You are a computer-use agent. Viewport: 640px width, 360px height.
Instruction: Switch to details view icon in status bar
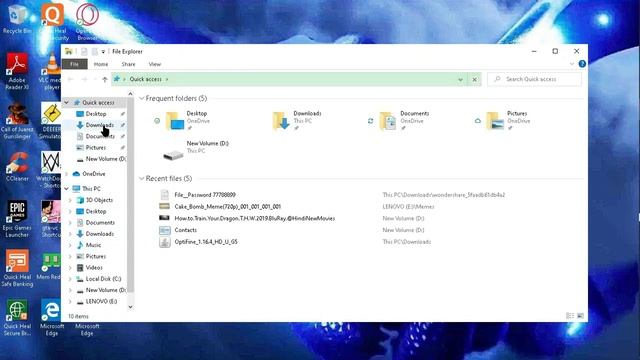pyautogui.click(x=570, y=316)
